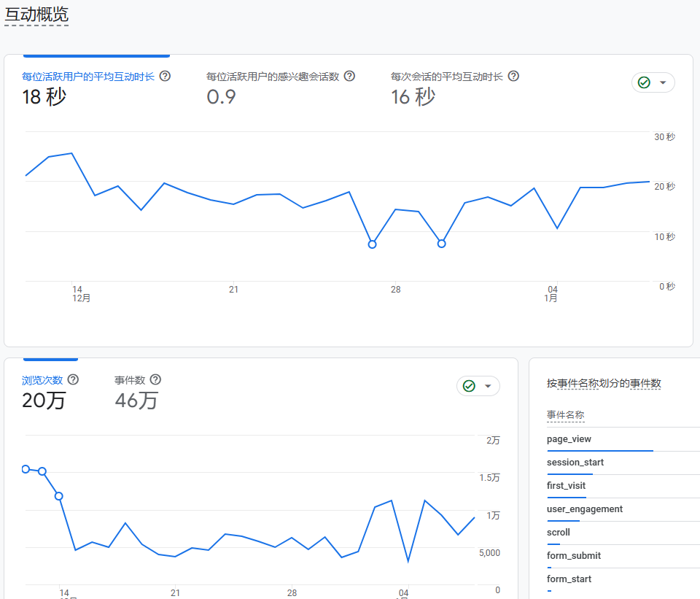Click the help icon next to 浏览次数
Viewport: 700px width, 599px height.
pos(73,379)
